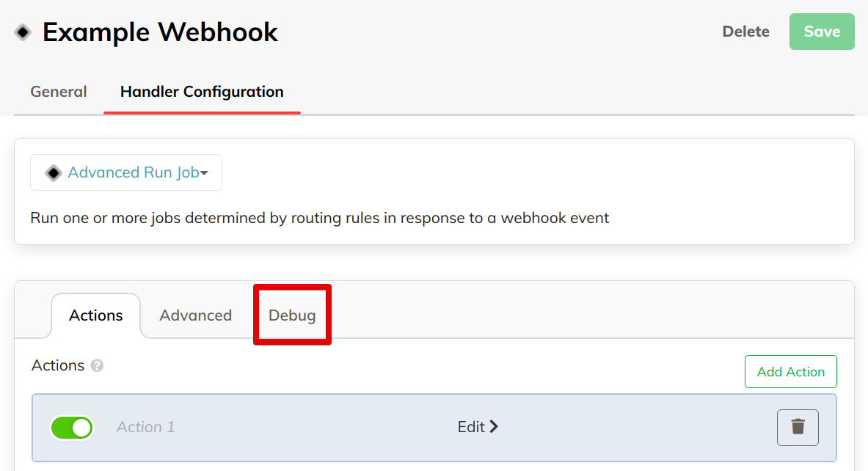Select the Actions tab
This screenshot has height=471, width=868.
96,315
